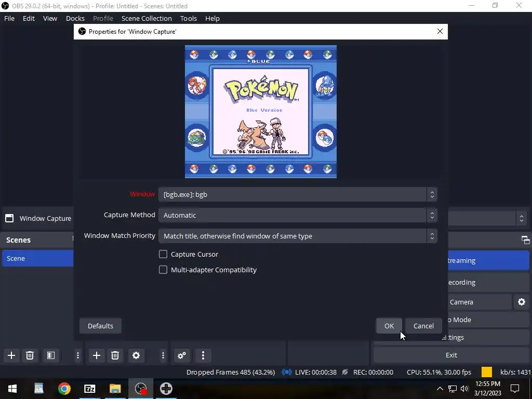The width and height of the screenshot is (532, 399).
Task: Select the Scene item in Scenes list
Action: click(37, 258)
